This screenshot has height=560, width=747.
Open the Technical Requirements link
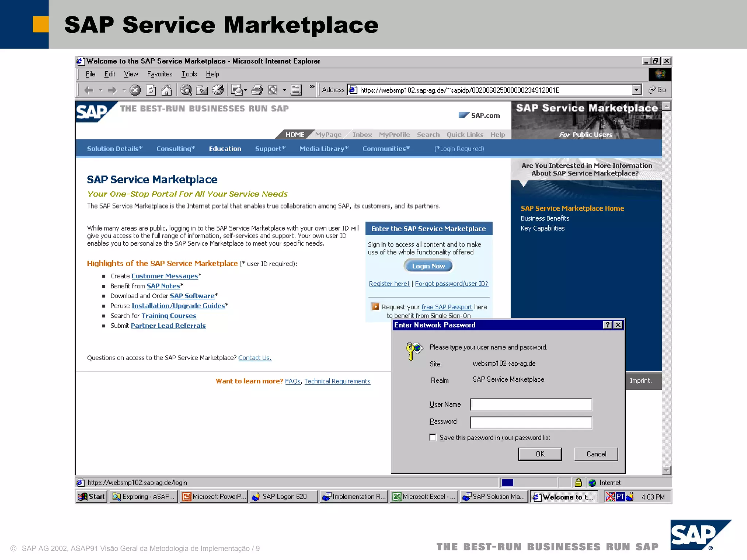click(x=337, y=381)
